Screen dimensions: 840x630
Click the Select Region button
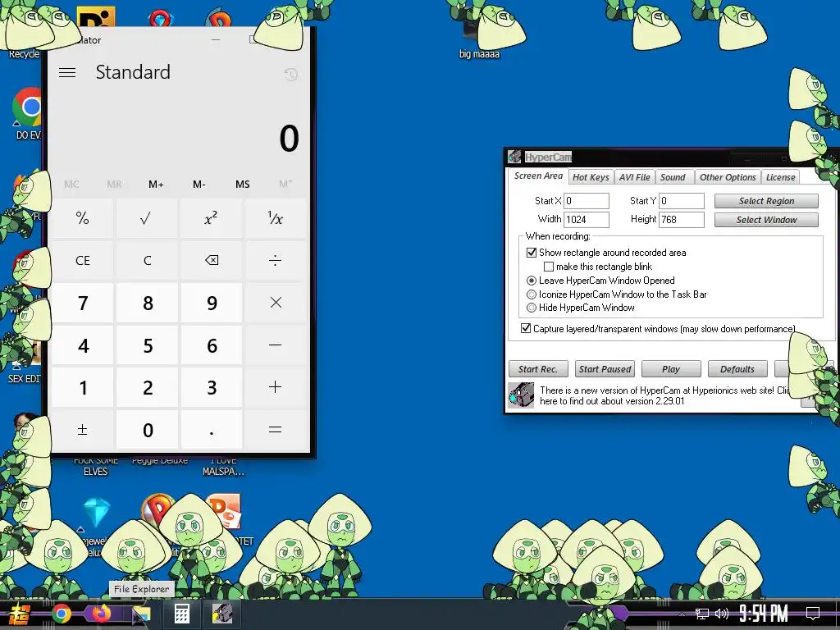point(766,201)
